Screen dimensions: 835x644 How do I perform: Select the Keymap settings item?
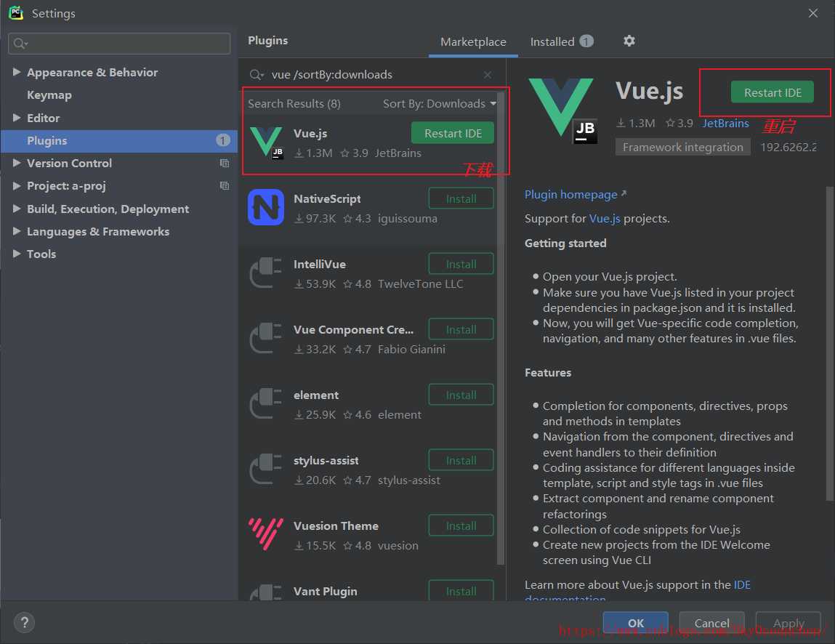[x=49, y=94]
